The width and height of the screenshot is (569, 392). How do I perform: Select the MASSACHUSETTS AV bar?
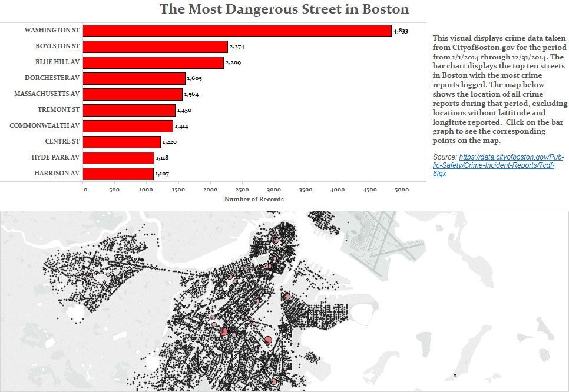tap(133, 94)
